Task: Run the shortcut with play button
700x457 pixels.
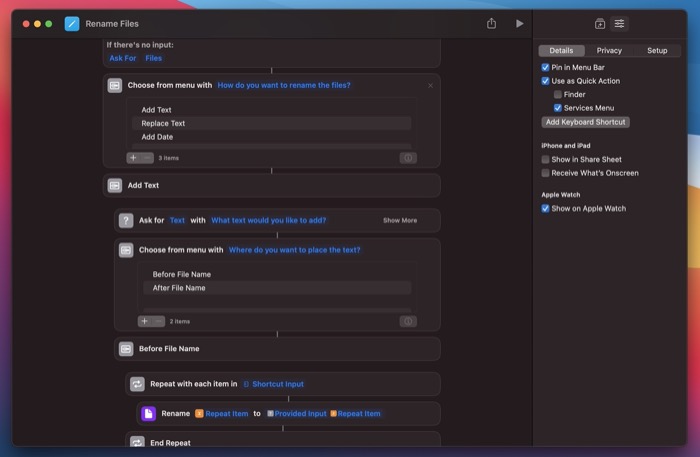Action: pyautogui.click(x=519, y=23)
